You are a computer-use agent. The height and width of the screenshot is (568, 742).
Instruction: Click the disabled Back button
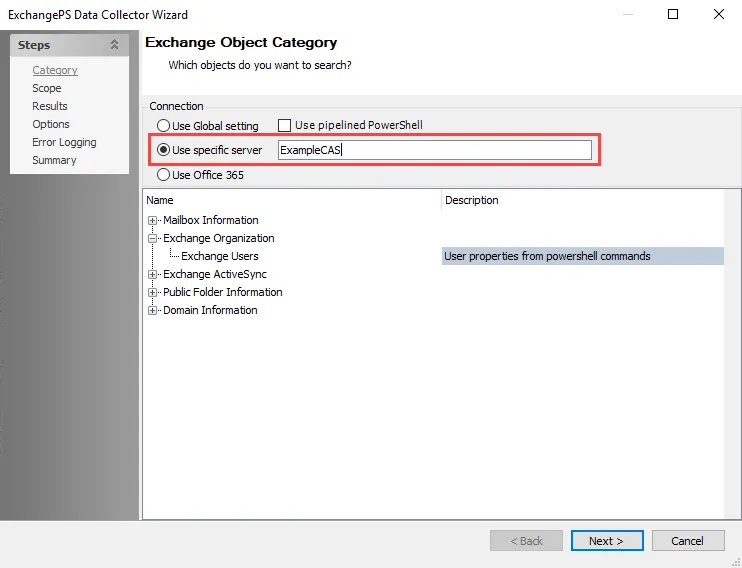coord(526,541)
